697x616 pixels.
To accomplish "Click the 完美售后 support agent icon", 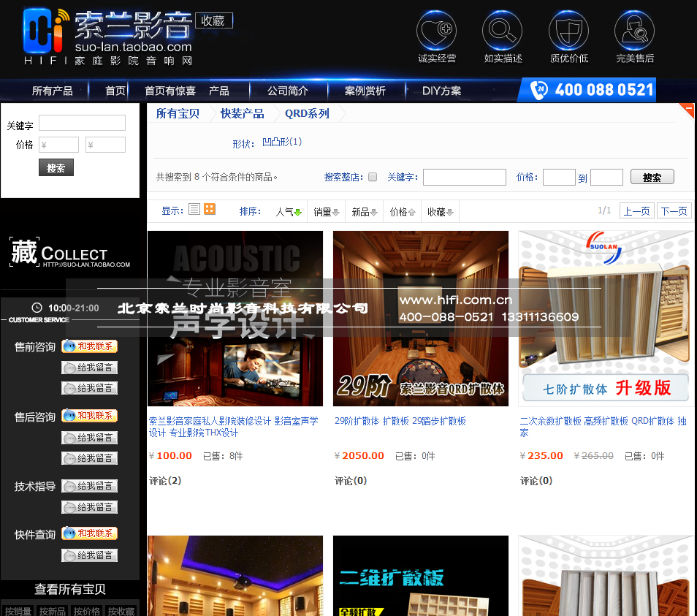I will 634,31.
